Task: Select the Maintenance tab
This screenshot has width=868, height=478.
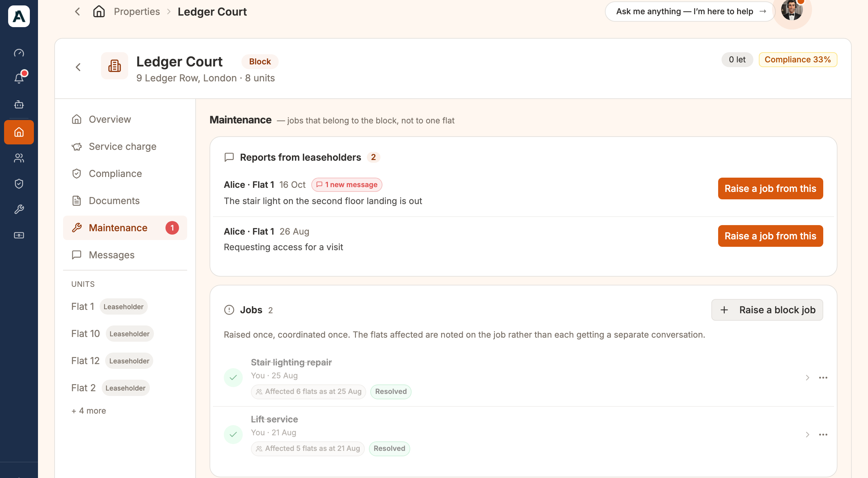Action: tap(125, 228)
